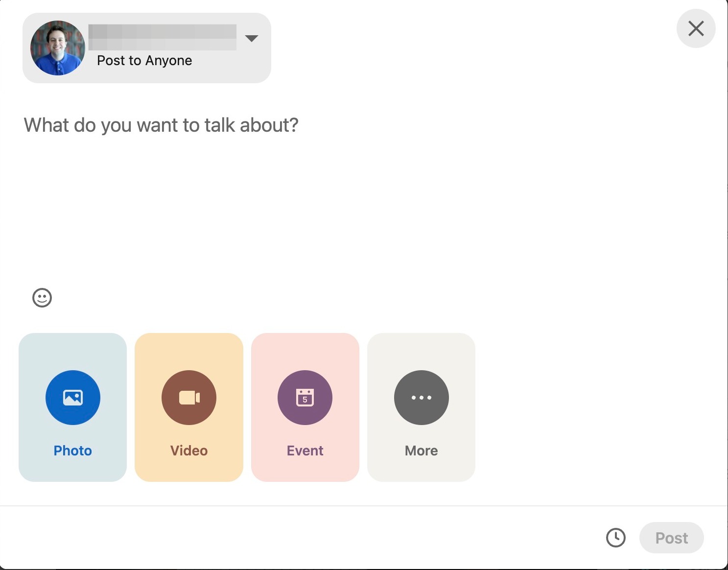Screen dimensions: 728x570
Task: Select the pink Event option card
Action: [x=305, y=353]
